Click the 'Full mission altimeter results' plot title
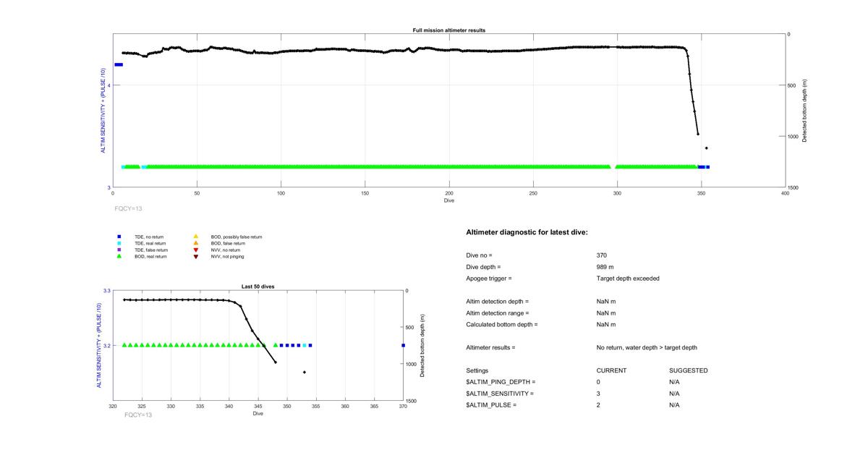This screenshot has height=450, width=868. click(449, 30)
